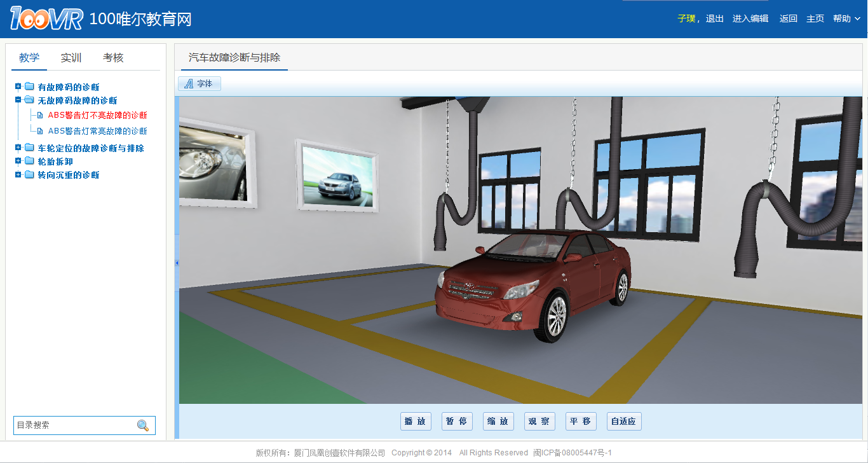Expand the 车轮定位的故障诊断与排除 node

[x=18, y=148]
